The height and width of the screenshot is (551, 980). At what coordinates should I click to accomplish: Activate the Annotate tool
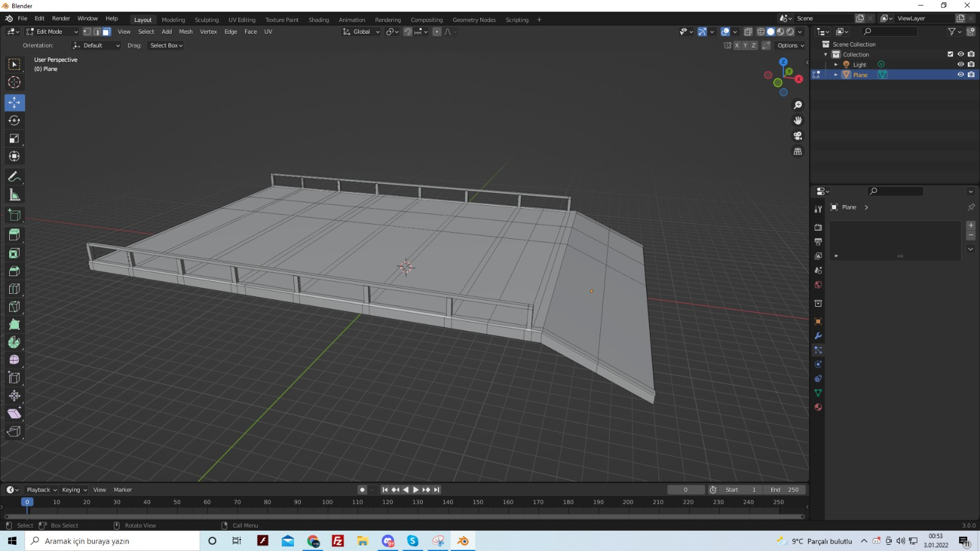pos(14,177)
